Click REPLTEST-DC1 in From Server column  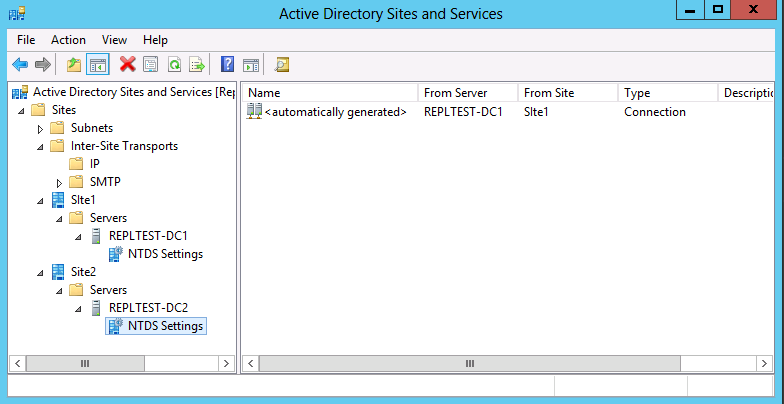coord(463,112)
